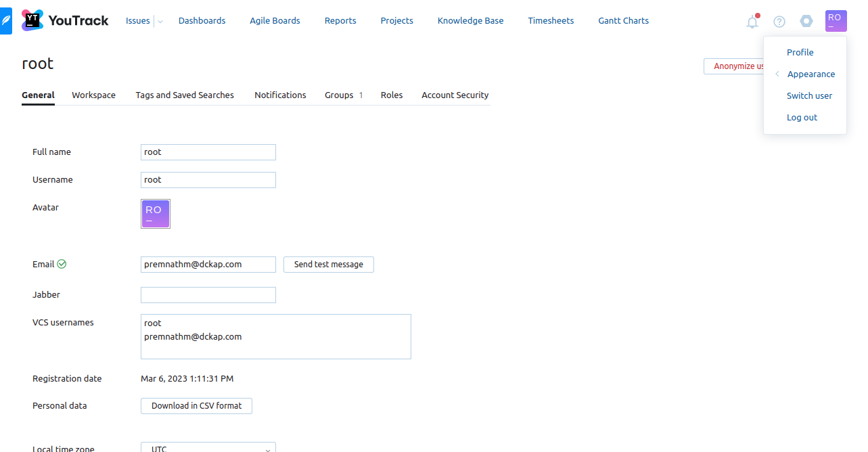Switch to the Account Security tab
This screenshot has width=868, height=452.
click(x=455, y=95)
